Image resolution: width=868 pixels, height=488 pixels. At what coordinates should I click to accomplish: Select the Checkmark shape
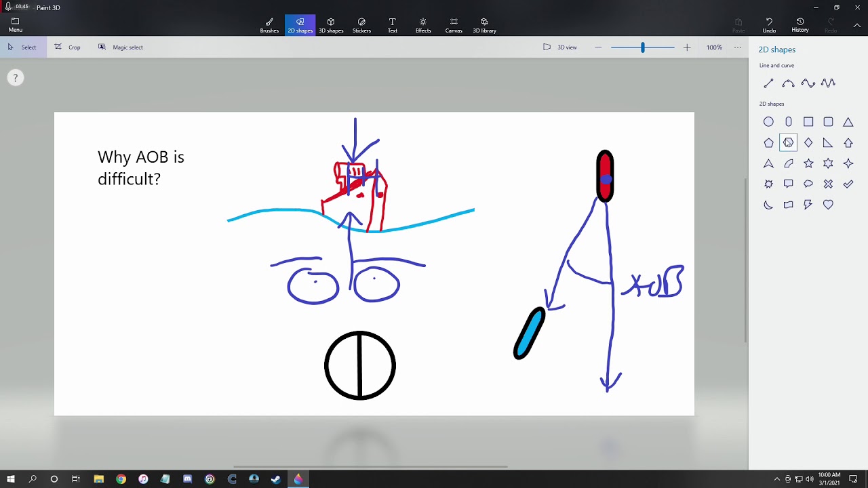(x=848, y=184)
